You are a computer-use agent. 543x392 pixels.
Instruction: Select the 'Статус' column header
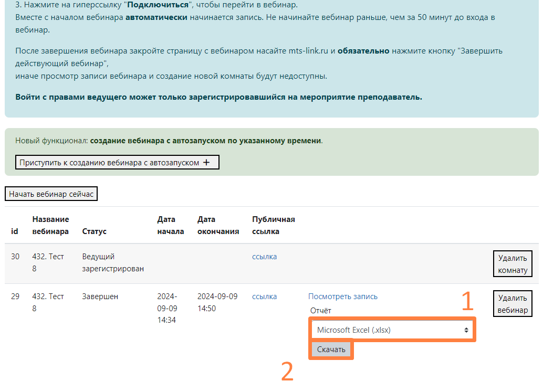pyautogui.click(x=94, y=231)
